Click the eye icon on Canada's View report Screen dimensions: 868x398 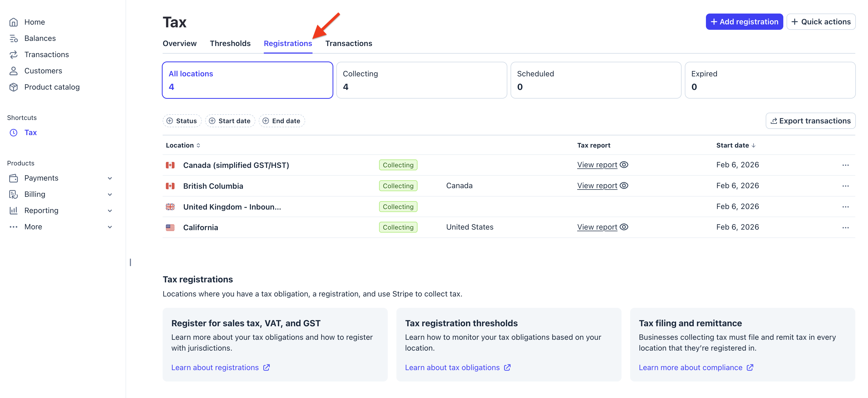click(x=624, y=165)
